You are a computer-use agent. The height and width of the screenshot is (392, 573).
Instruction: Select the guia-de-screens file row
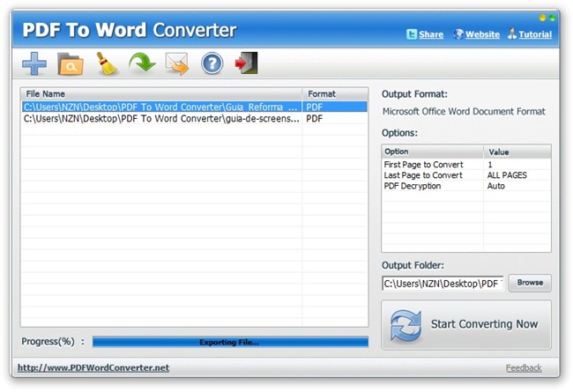coord(194,119)
